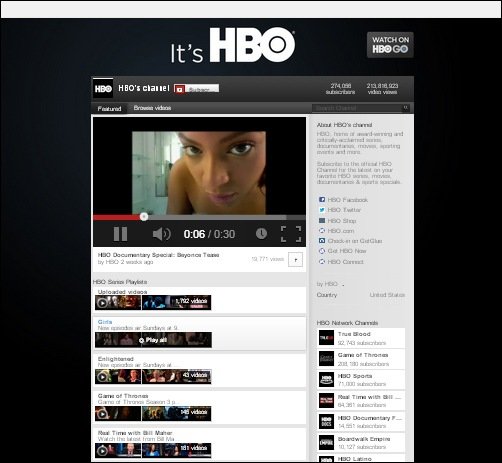Click the Real Time channel icon
The image size is (502, 463).
[x=326, y=401]
